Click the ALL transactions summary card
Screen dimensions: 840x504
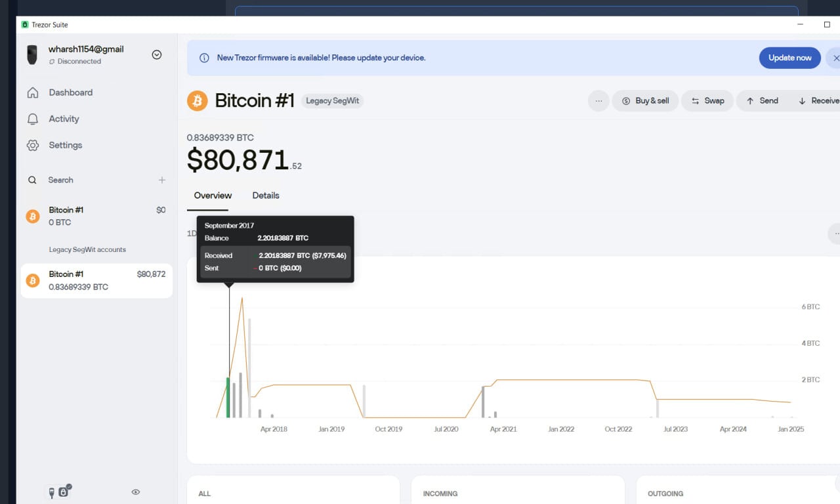pyautogui.click(x=293, y=490)
